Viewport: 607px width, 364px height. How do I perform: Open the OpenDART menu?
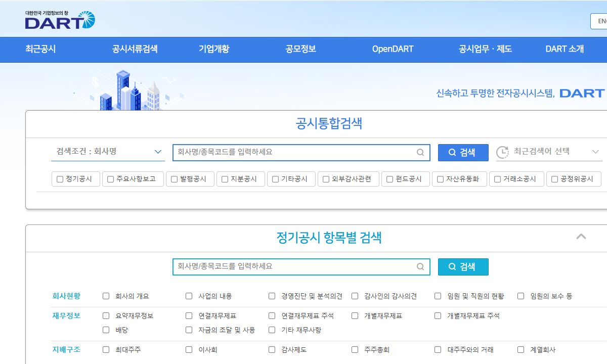click(x=393, y=49)
